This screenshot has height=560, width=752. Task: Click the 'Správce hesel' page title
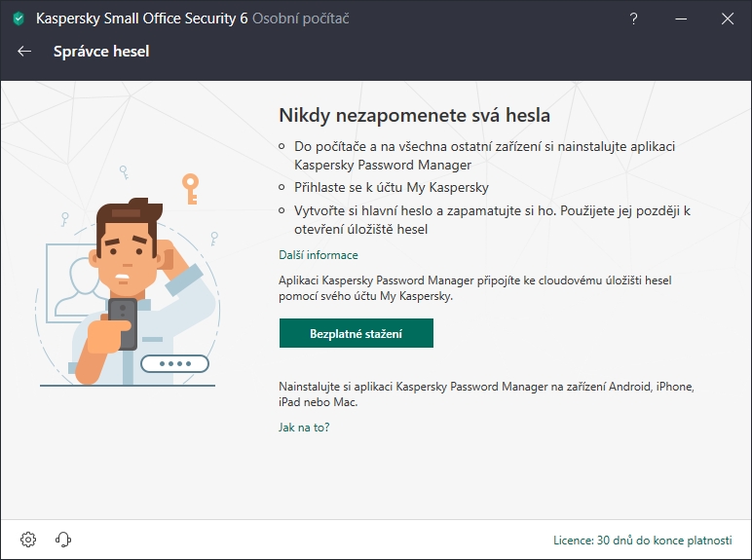[x=101, y=52]
